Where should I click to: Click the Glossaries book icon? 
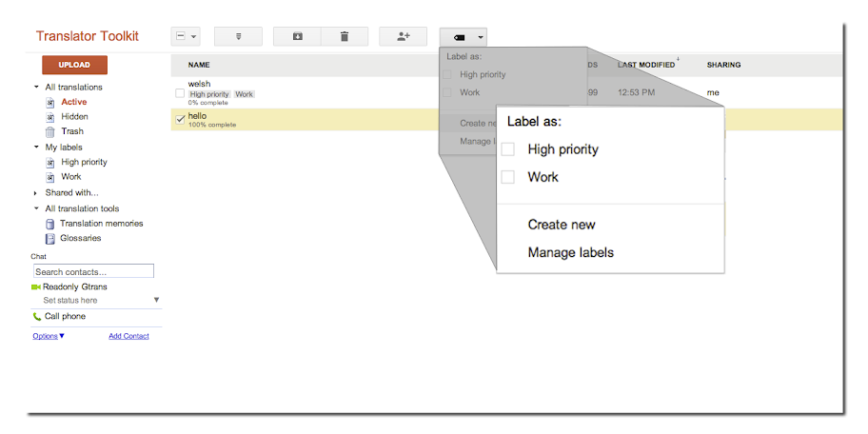pos(50,239)
